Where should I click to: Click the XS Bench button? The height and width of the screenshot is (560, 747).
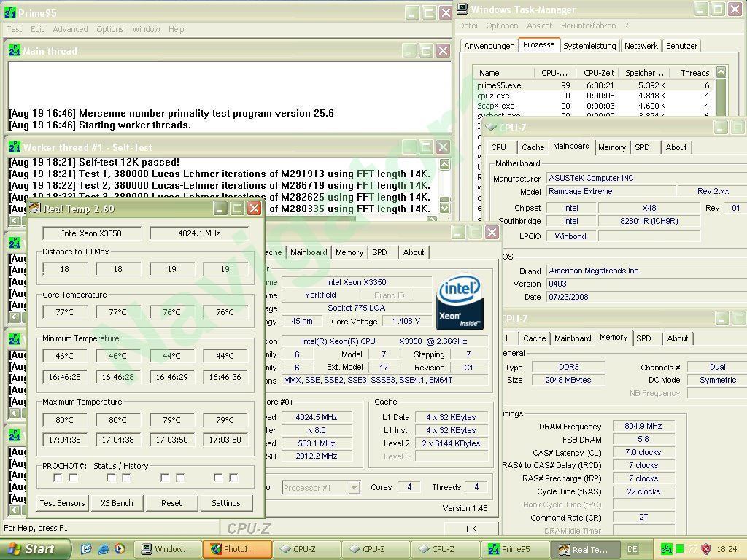click(117, 503)
